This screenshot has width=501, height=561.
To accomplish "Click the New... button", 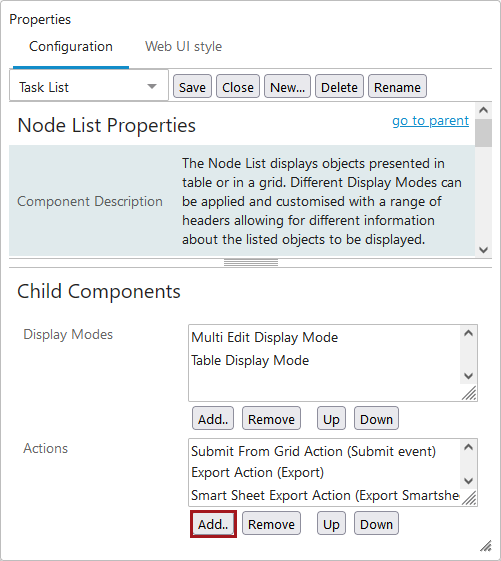I will point(287,86).
